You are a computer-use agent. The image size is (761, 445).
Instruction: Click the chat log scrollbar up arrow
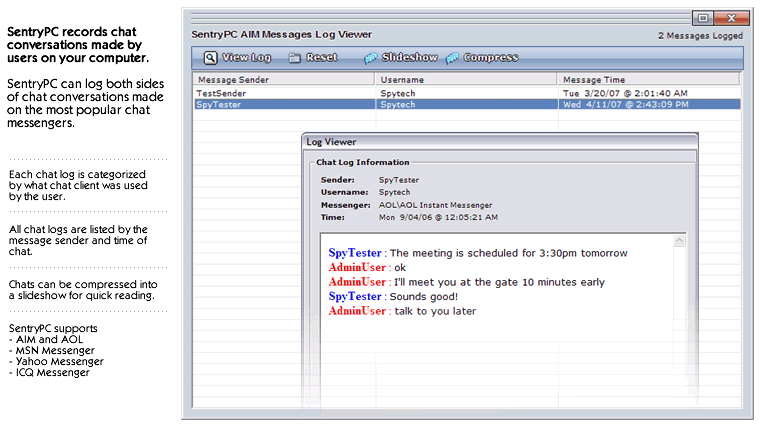[x=679, y=241]
